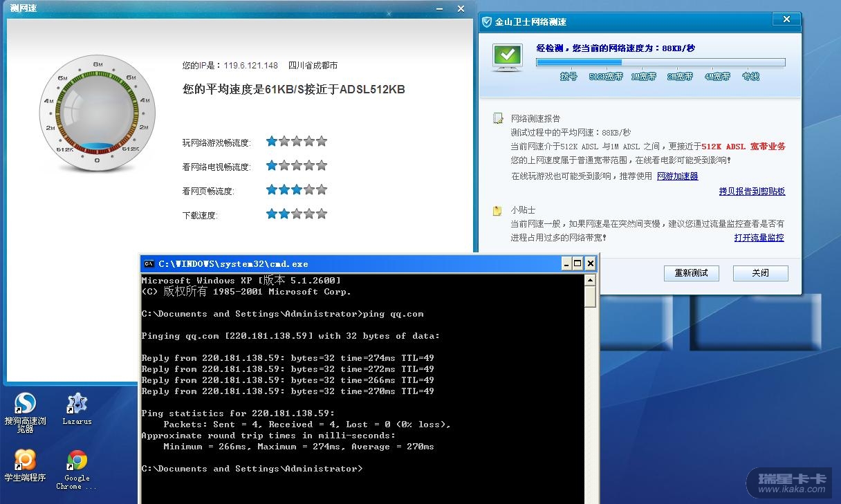Minimize the 测网速 window
The width and height of the screenshot is (841, 504).
click(439, 8)
